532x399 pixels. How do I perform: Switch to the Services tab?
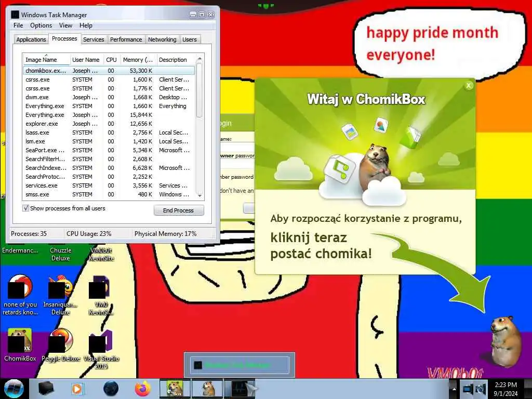(x=94, y=39)
